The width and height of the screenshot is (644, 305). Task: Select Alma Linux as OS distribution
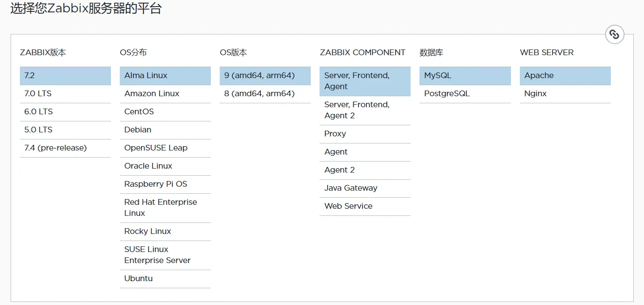(165, 75)
